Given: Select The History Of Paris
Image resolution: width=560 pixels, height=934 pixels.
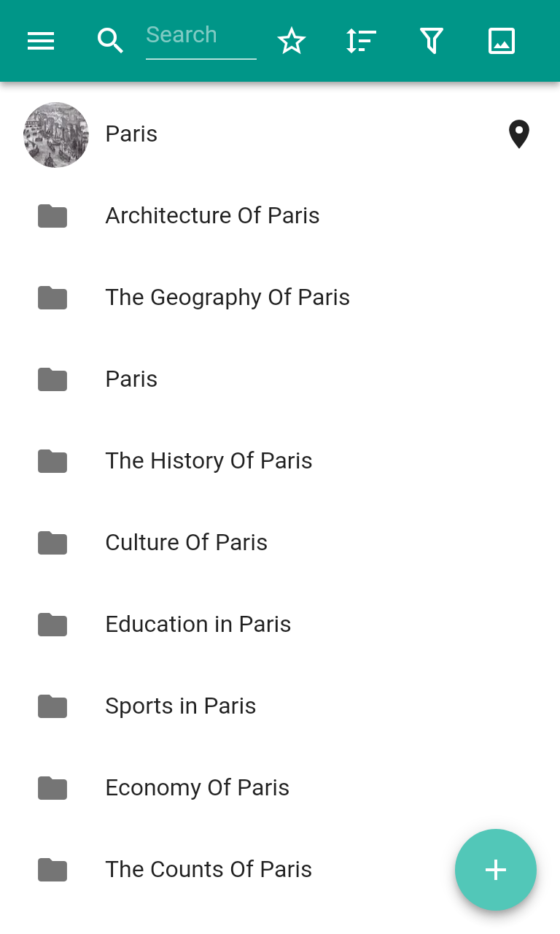Looking at the screenshot, I should point(209,461).
